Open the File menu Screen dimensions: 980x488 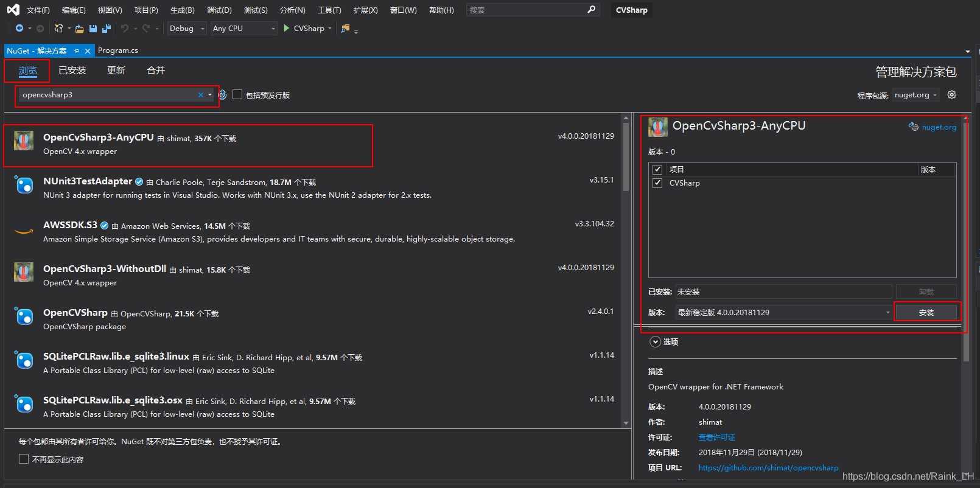click(38, 10)
